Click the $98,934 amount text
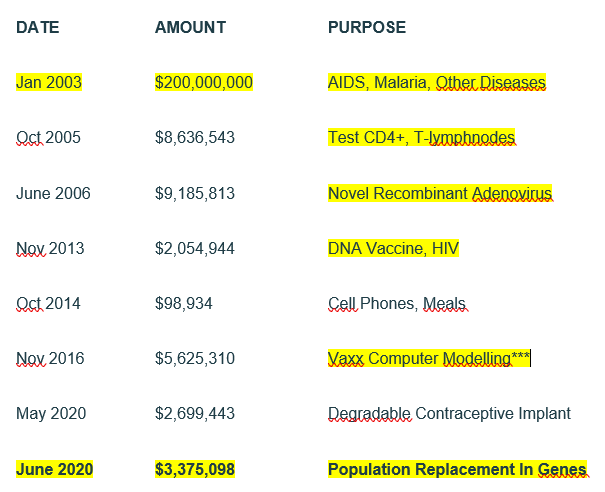Viewport: 605px width, 492px height. [184, 303]
